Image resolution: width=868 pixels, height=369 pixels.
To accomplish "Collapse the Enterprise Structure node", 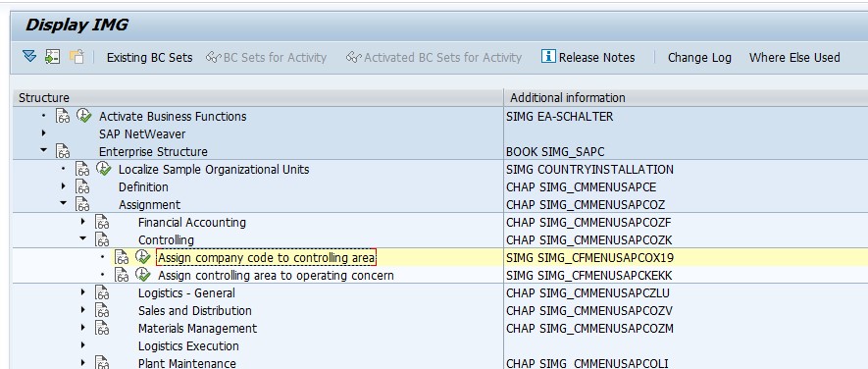I will pyautogui.click(x=43, y=150).
